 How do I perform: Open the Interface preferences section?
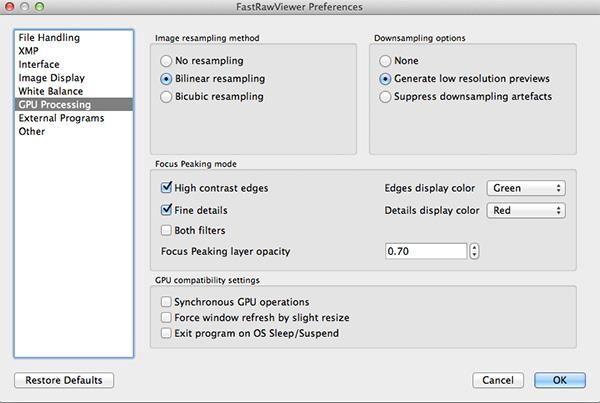pyautogui.click(x=74, y=64)
